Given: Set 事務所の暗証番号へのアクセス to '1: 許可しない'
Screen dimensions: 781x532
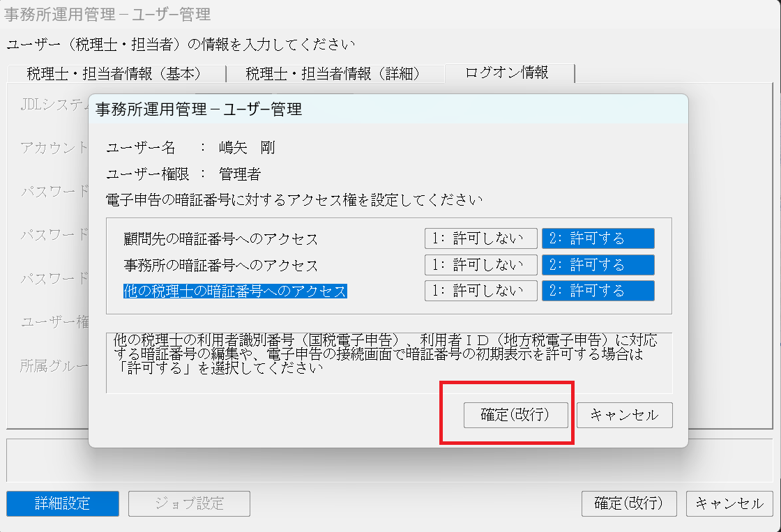Looking at the screenshot, I should point(480,265).
